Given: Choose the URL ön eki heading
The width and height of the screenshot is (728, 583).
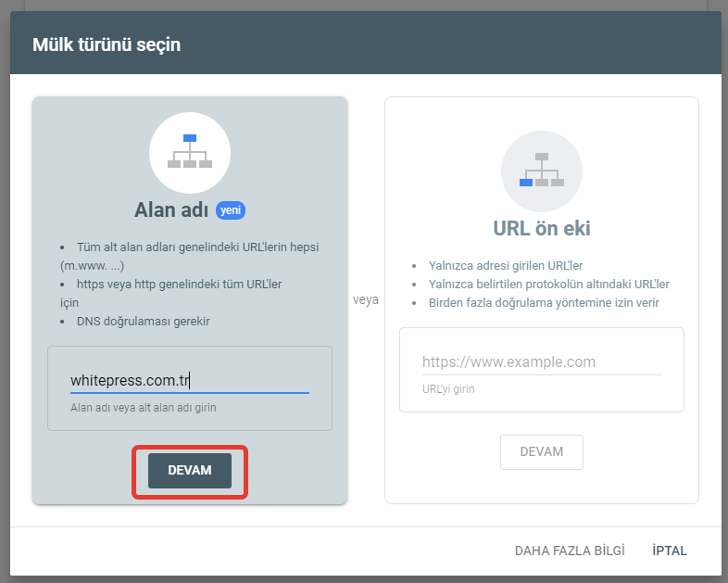Looking at the screenshot, I should 541,229.
